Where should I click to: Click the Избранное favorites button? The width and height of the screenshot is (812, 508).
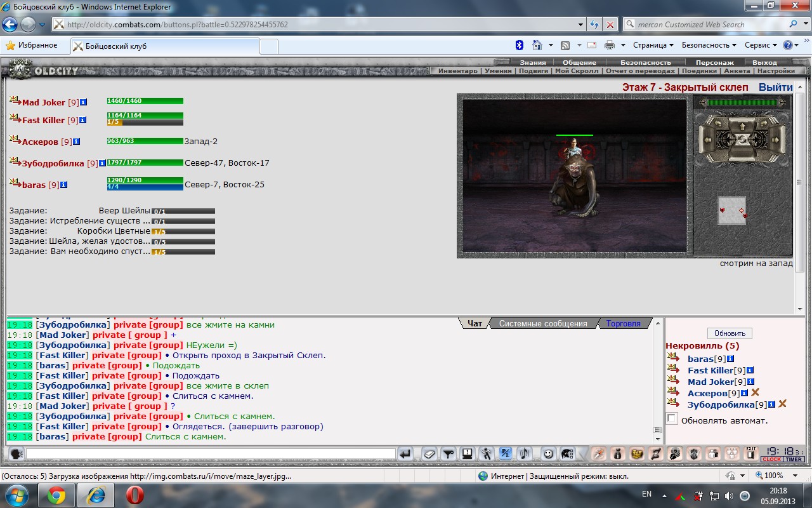(x=32, y=45)
